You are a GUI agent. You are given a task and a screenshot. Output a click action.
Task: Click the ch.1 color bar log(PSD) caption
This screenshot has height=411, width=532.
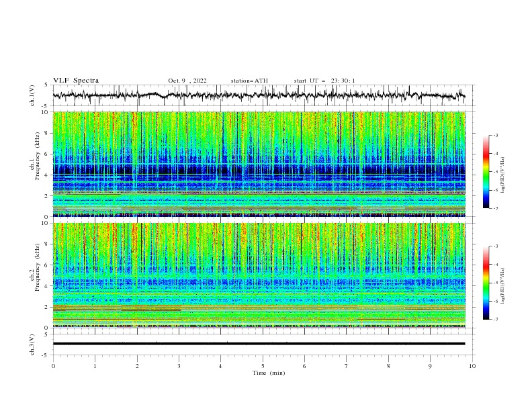click(504, 175)
